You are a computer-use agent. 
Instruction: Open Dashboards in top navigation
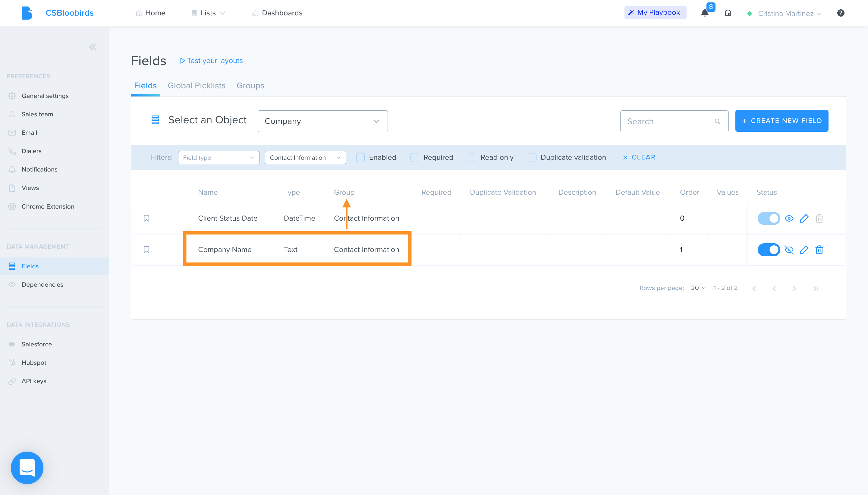277,13
